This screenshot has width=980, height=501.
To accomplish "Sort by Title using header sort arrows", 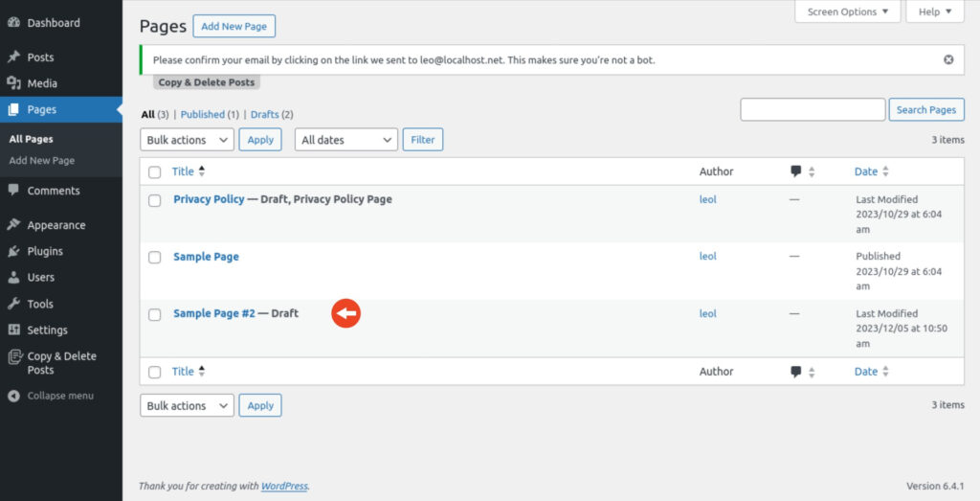I will pos(201,171).
